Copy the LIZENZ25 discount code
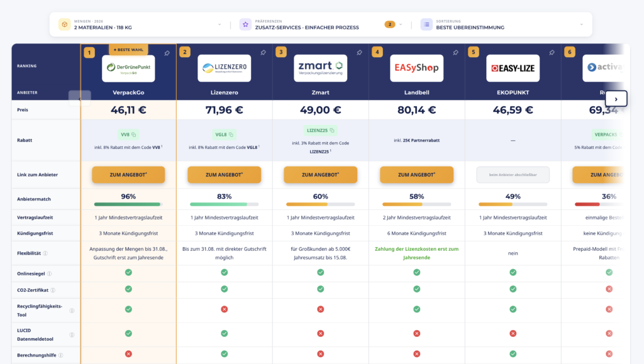The width and height of the screenshot is (644, 364). point(332,131)
